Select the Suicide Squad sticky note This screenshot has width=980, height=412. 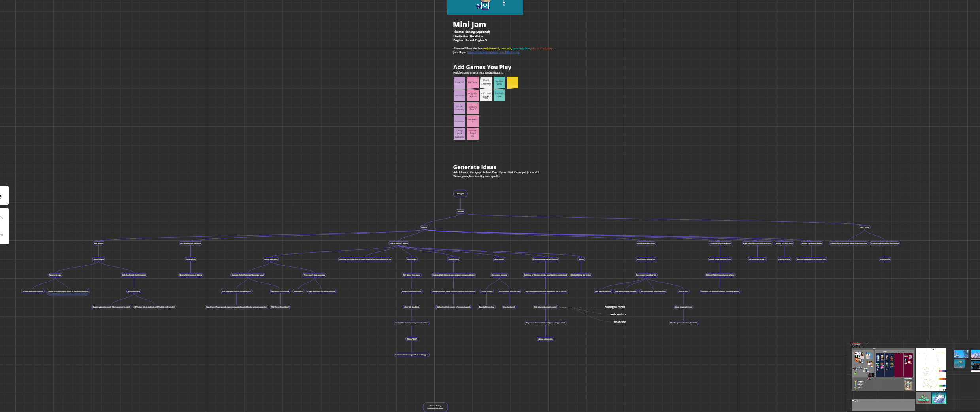coord(473,134)
